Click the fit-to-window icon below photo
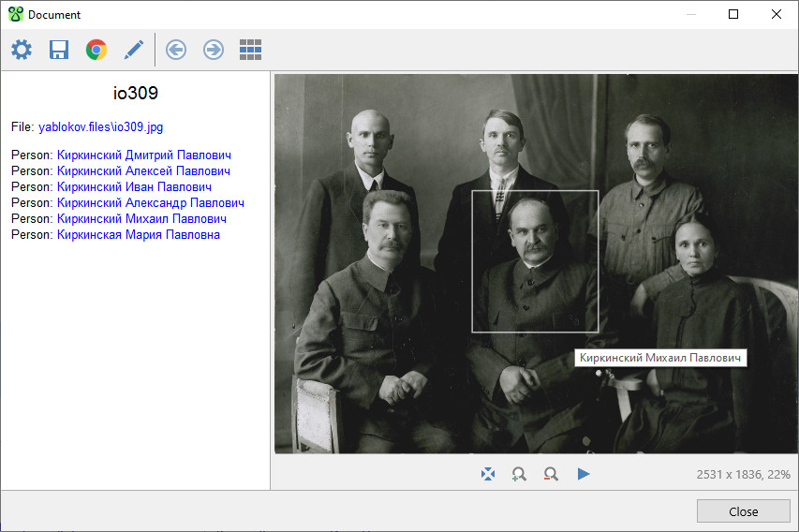The width and height of the screenshot is (799, 532). [x=488, y=475]
